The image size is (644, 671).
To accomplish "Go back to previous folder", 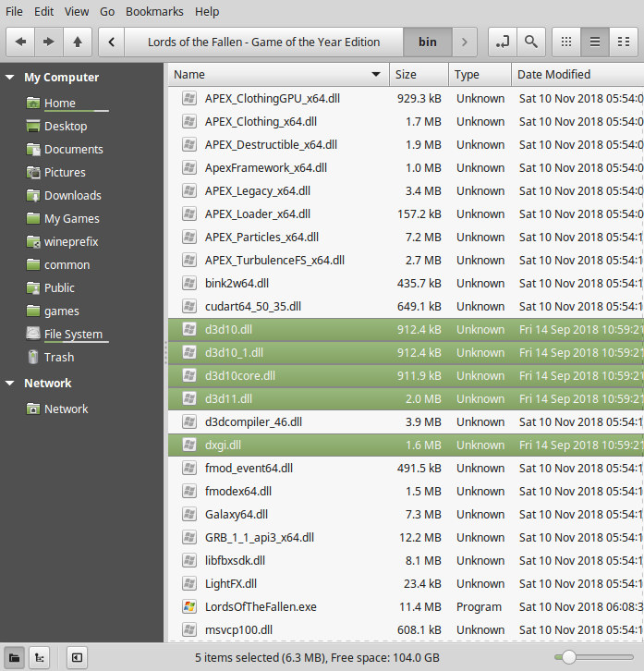I will pyautogui.click(x=20, y=42).
